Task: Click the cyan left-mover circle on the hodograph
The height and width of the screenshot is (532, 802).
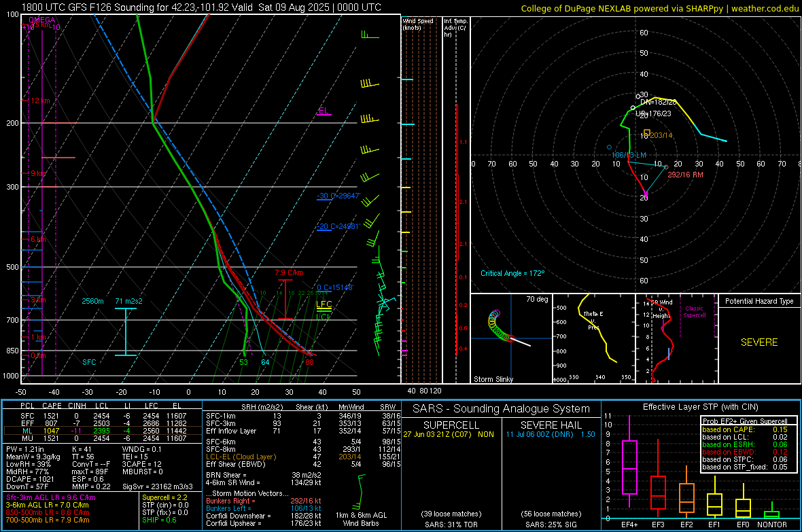Action: 609,147
